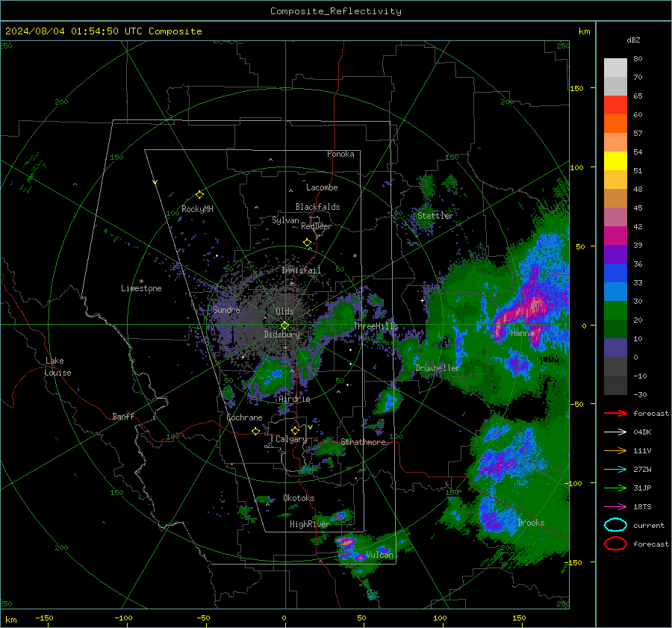Select the Brooks label

click(x=531, y=523)
